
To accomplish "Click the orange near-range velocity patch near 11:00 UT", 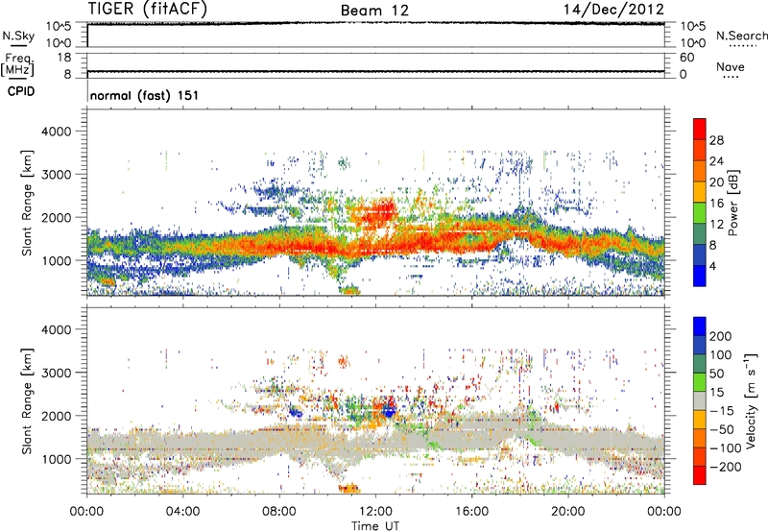I will point(348,489).
